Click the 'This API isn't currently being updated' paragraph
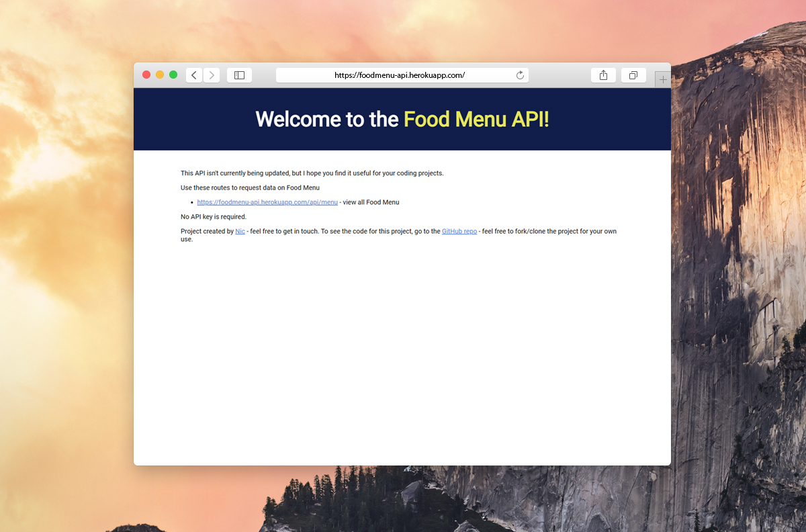 pyautogui.click(x=312, y=173)
